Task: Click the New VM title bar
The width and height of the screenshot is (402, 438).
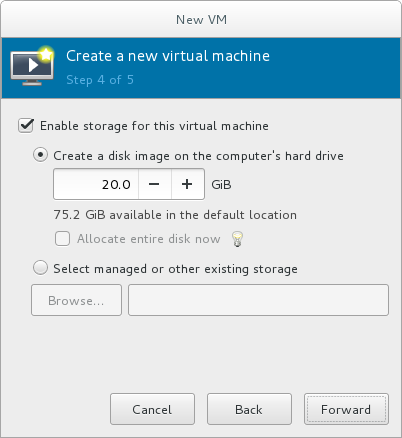Action: tap(201, 19)
